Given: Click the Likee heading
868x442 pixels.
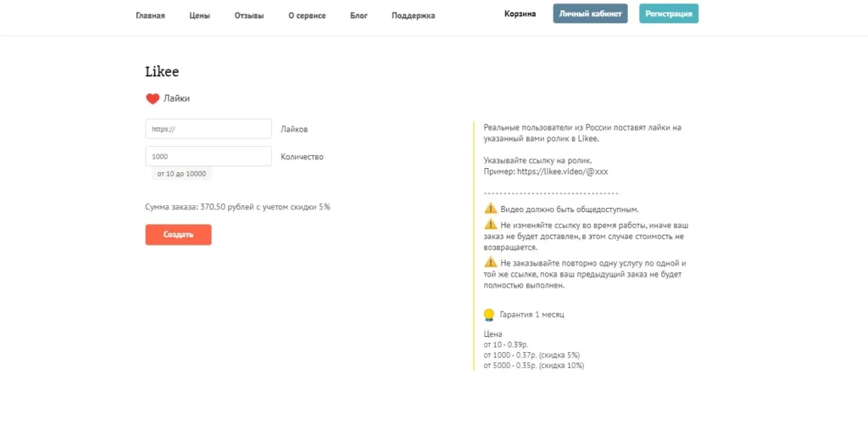Looking at the screenshot, I should [x=162, y=71].
